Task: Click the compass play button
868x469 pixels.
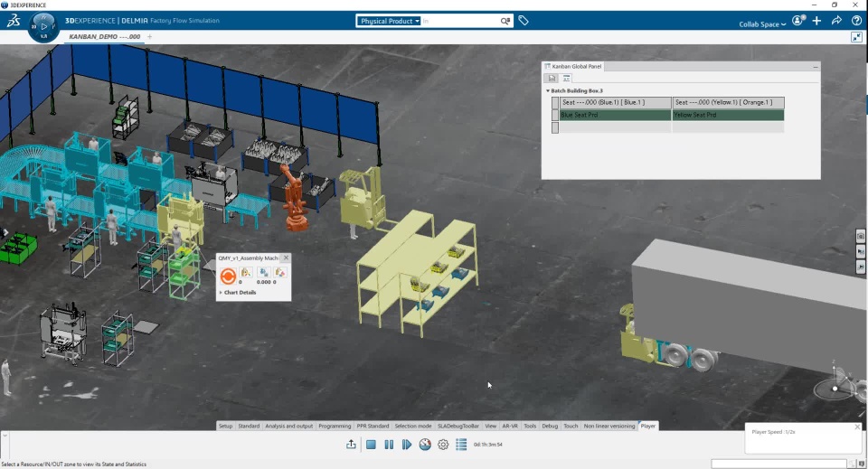Action: click(x=43, y=26)
